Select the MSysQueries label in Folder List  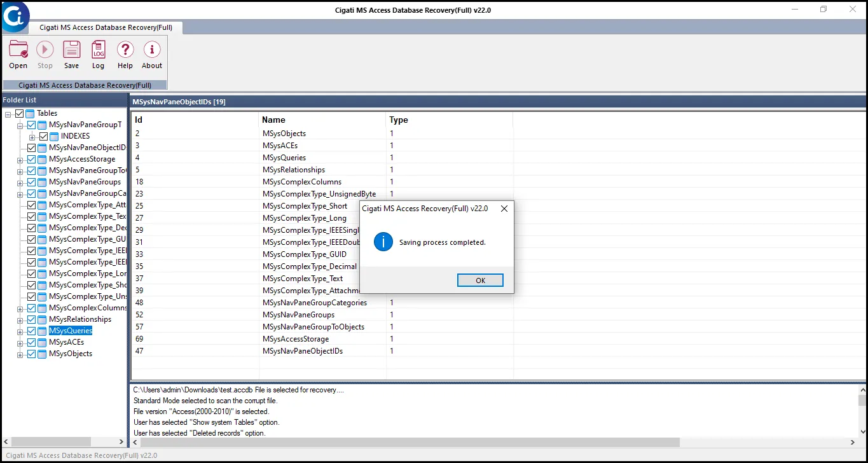point(71,331)
